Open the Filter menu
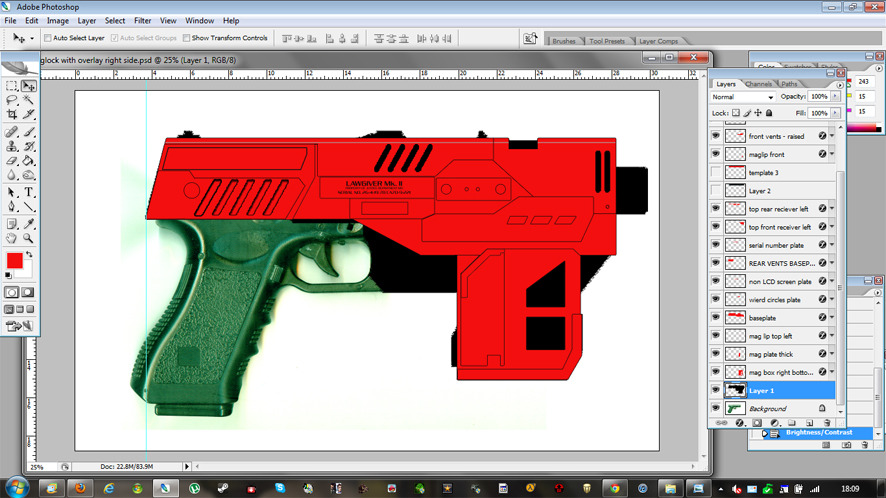The width and height of the screenshot is (886, 498). (x=143, y=20)
